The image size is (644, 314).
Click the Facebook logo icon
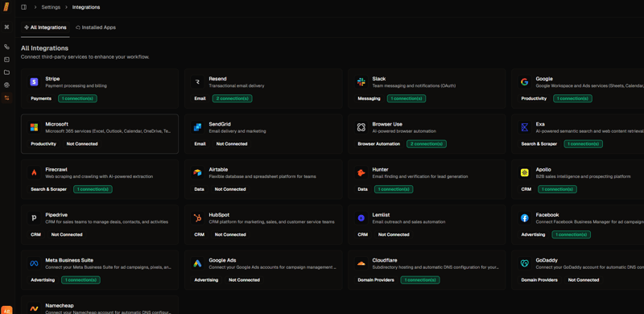click(525, 218)
